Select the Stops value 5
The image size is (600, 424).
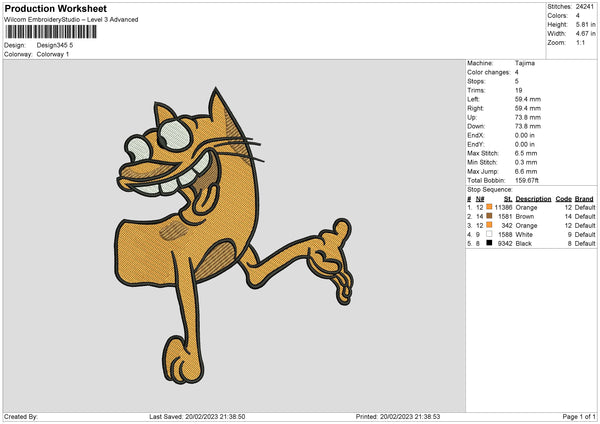(x=517, y=82)
